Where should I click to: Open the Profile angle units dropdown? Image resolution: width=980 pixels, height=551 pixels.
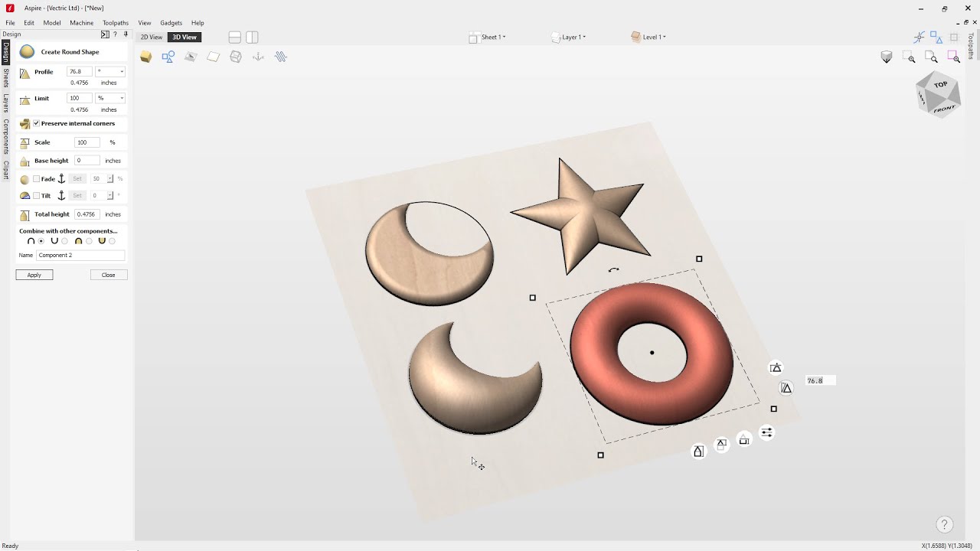click(x=110, y=72)
